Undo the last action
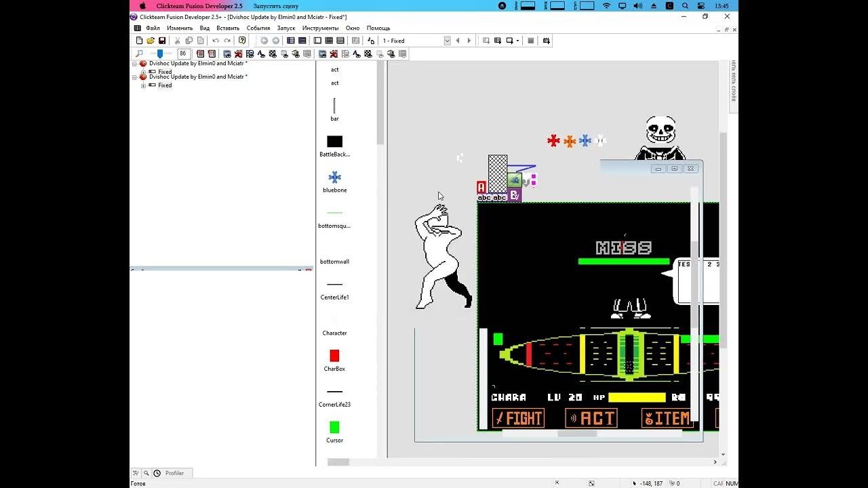The height and width of the screenshot is (488, 868). 216,41
